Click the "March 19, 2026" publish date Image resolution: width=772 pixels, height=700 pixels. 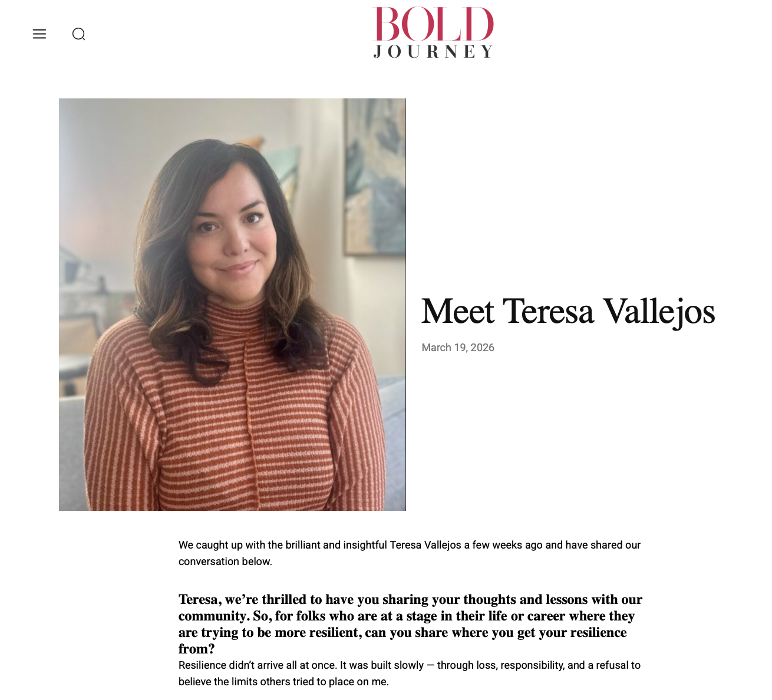tap(458, 348)
